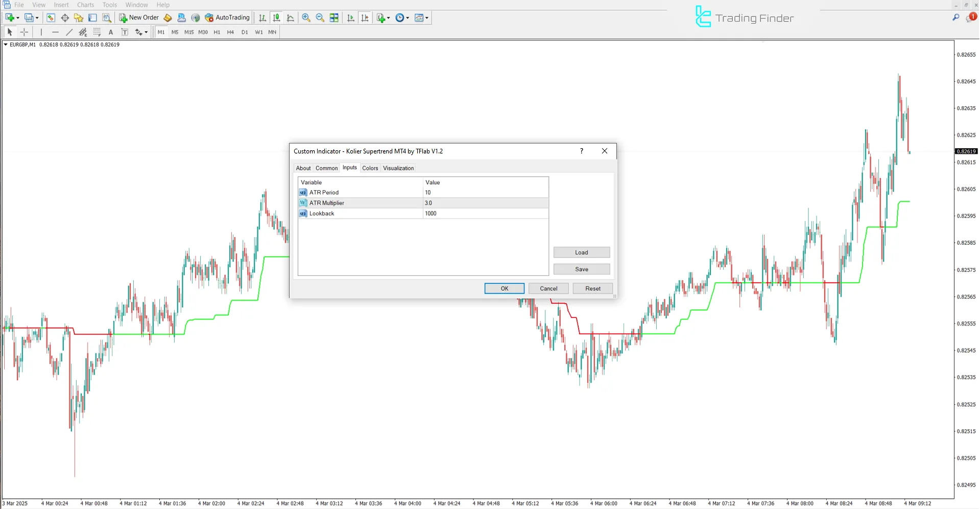This screenshot has height=509, width=980.
Task: Zoom in on the chart
Action: click(305, 17)
